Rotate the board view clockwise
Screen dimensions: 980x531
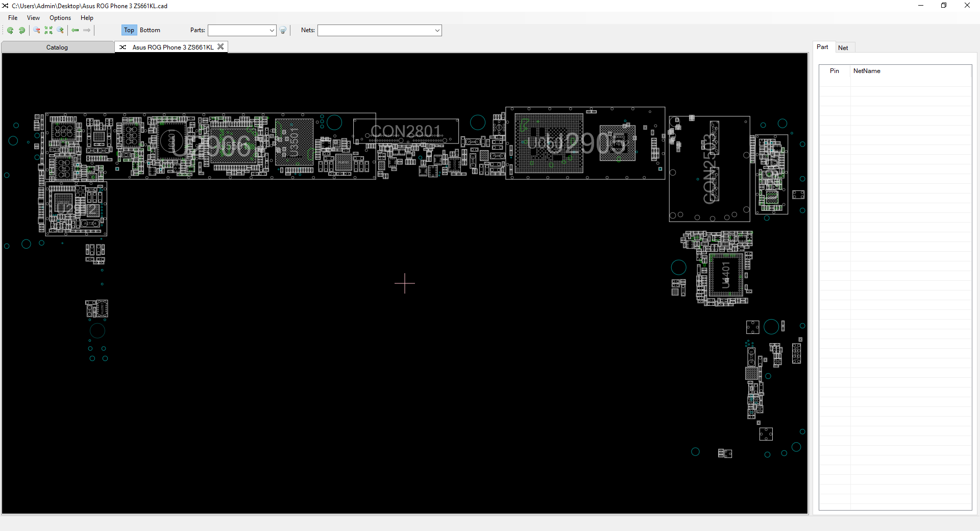(22, 30)
